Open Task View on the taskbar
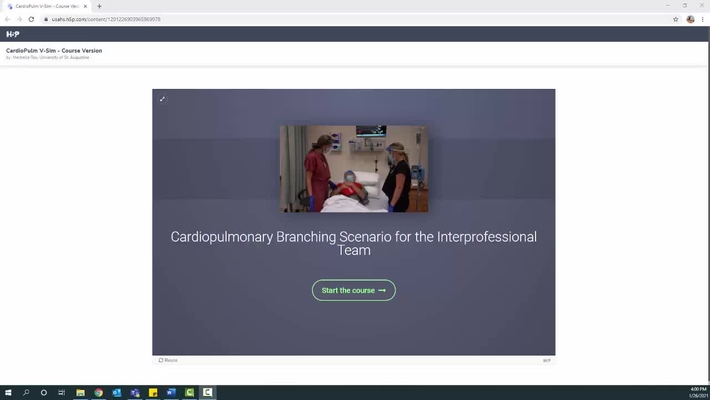The height and width of the screenshot is (400, 710). (x=62, y=392)
